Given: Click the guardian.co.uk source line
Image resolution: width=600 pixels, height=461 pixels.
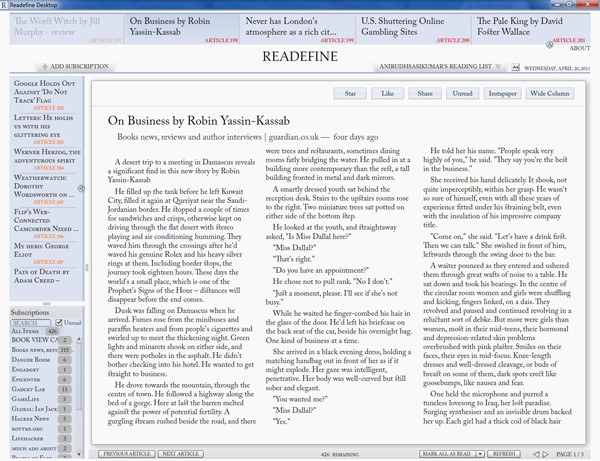Looking at the screenshot, I should click(248, 137).
